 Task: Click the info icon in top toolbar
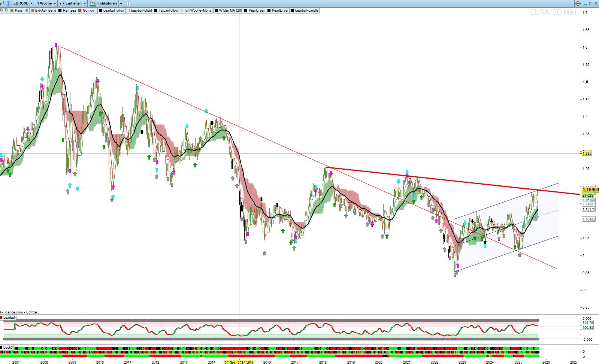click(x=128, y=3)
